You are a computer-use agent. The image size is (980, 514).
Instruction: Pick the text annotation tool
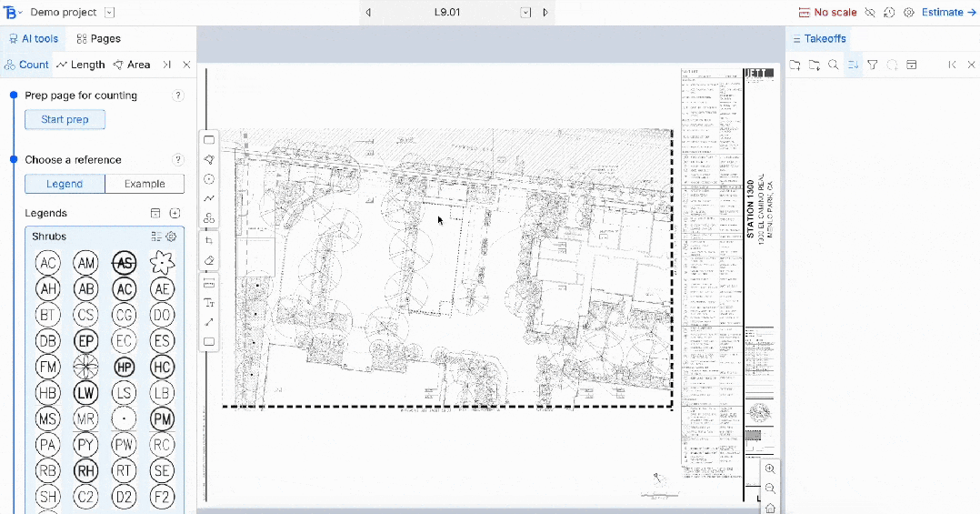[x=209, y=303]
